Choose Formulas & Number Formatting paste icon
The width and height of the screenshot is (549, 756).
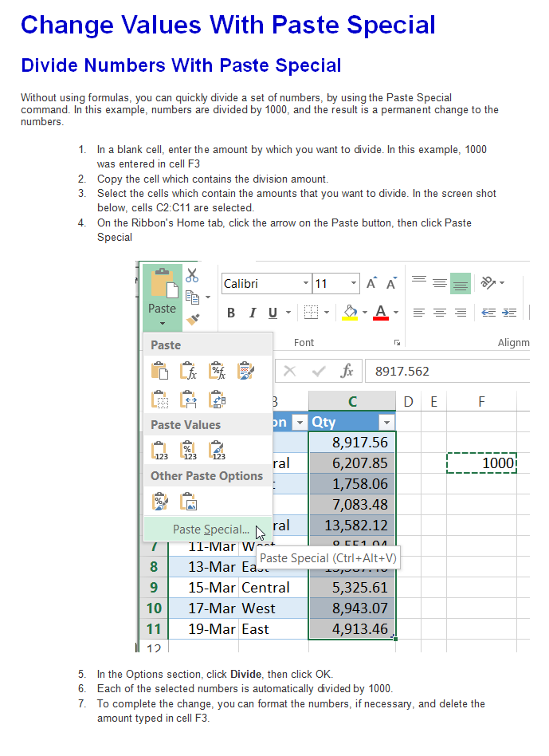click(217, 372)
